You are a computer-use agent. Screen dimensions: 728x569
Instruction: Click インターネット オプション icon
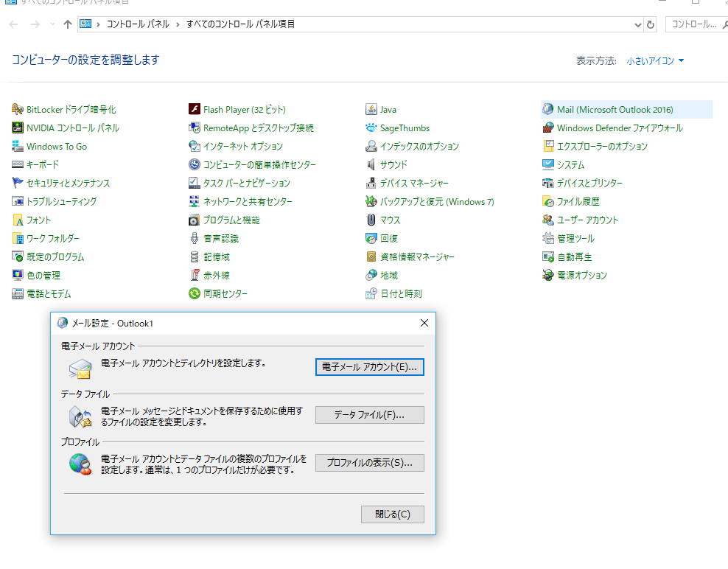tap(195, 147)
